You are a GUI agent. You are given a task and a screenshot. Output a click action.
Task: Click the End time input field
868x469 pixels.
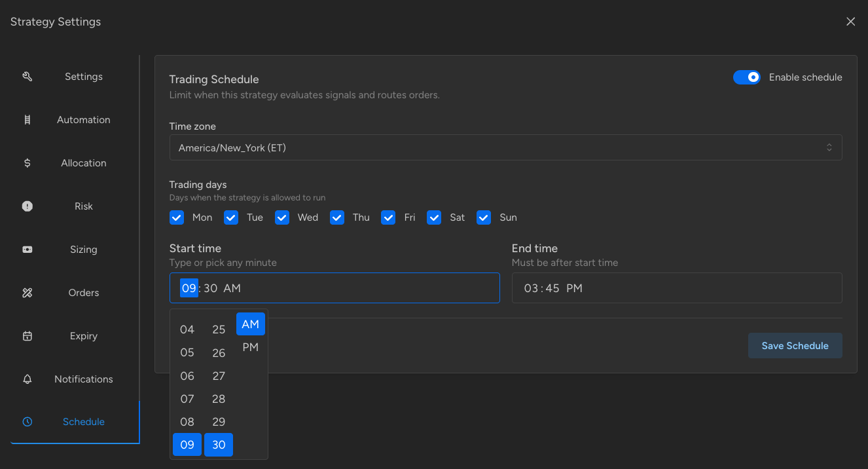click(677, 288)
